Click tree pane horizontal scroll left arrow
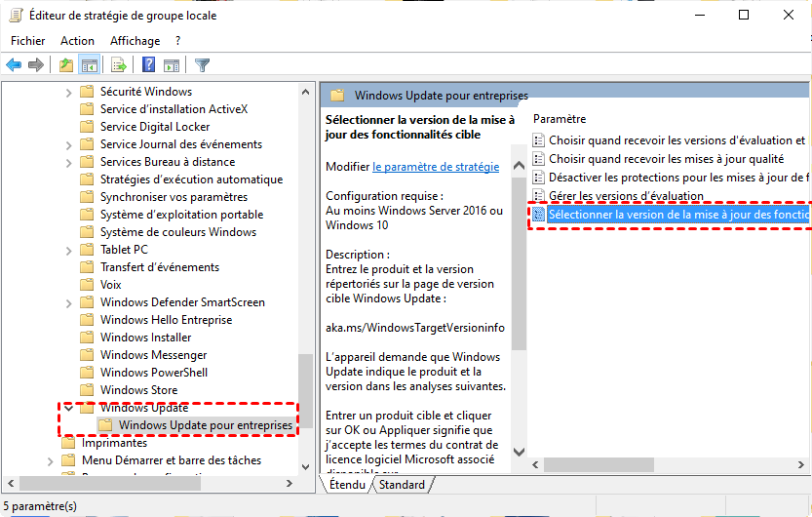This screenshot has width=812, height=517. tap(11, 483)
